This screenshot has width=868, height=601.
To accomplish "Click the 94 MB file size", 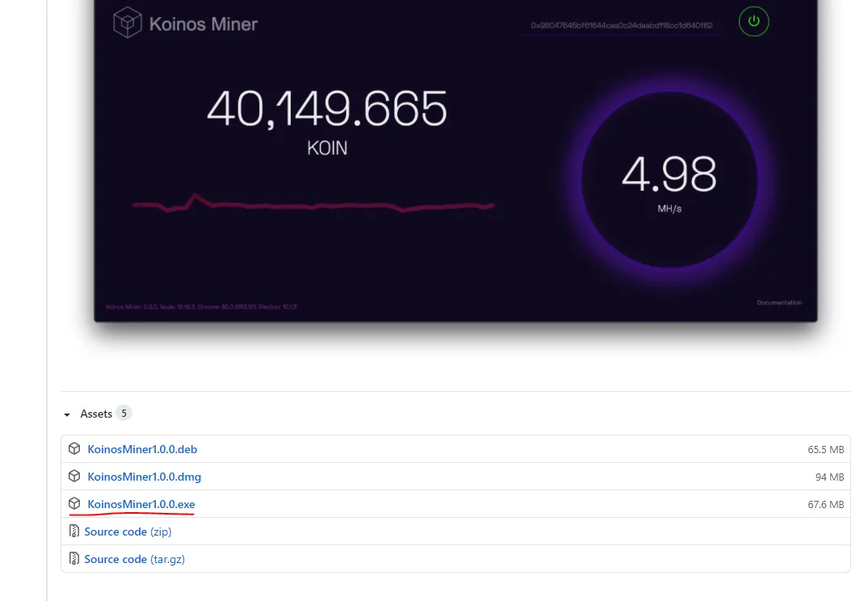I will (x=829, y=477).
